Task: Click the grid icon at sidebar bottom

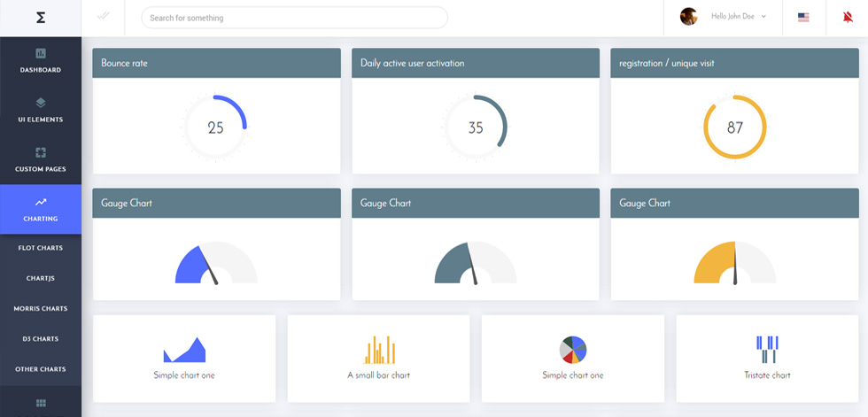Action: pos(41,403)
